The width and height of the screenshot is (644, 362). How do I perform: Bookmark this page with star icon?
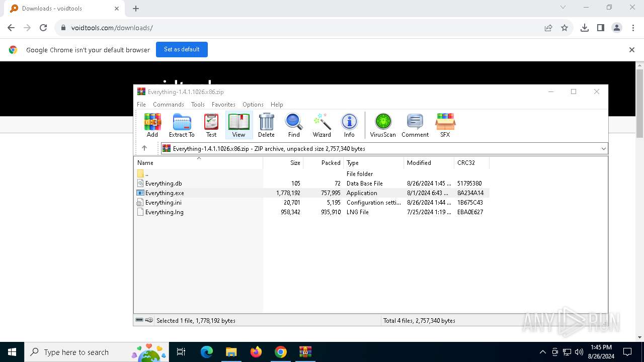[x=565, y=28]
